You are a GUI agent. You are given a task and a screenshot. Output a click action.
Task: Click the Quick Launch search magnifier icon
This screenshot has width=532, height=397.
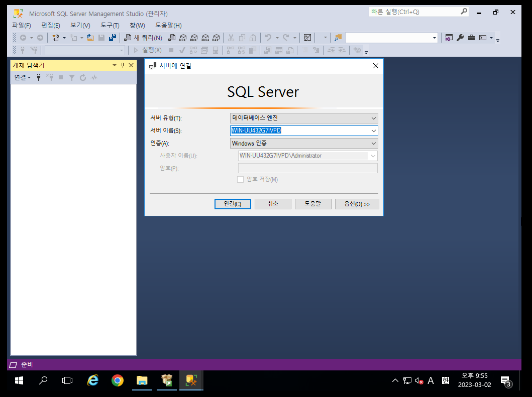pos(464,12)
